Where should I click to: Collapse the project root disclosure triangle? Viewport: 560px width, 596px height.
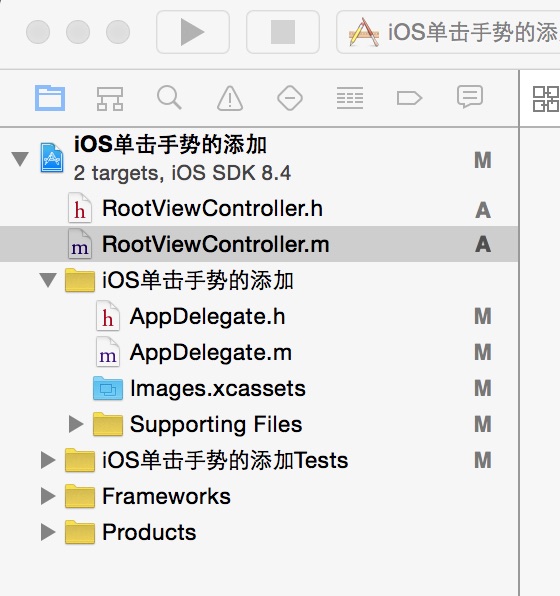[20, 159]
